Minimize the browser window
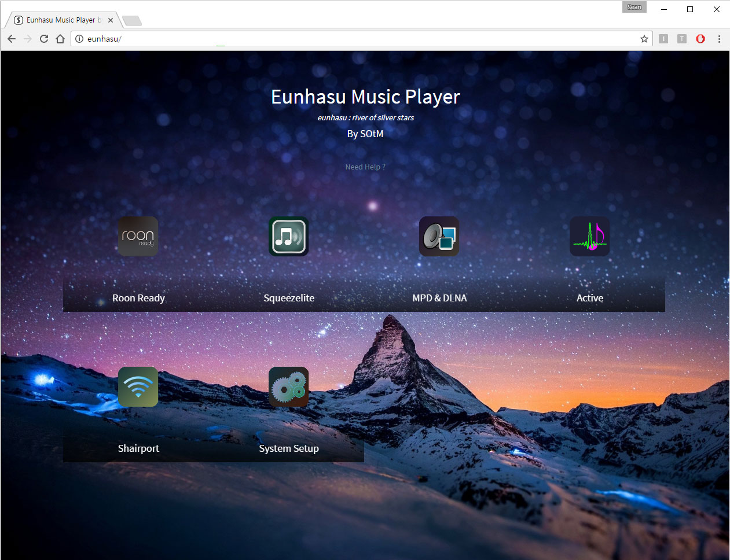The height and width of the screenshot is (560, 730). (664, 9)
